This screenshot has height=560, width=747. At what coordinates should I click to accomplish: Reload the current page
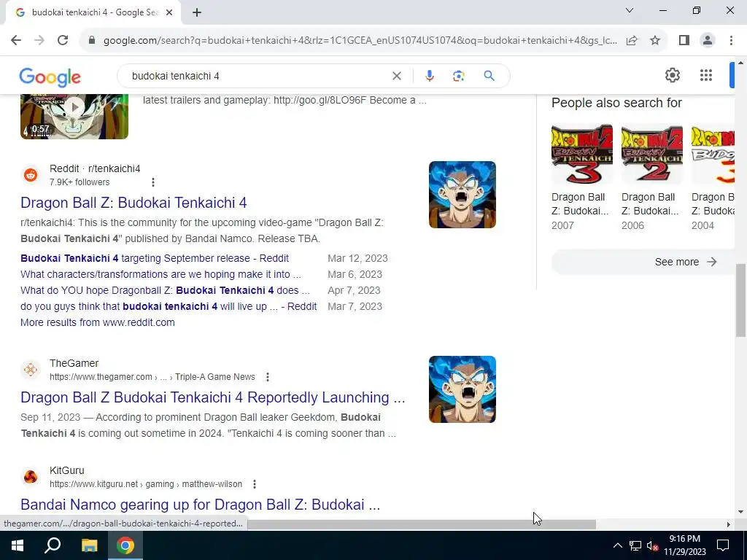63,41
